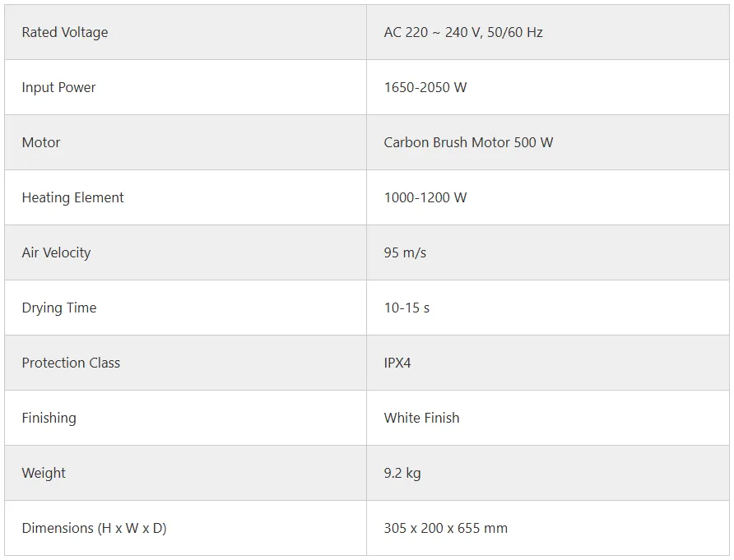Screen dimensions: 734x560
Task: Click the Heating Element label
Action: (72, 198)
